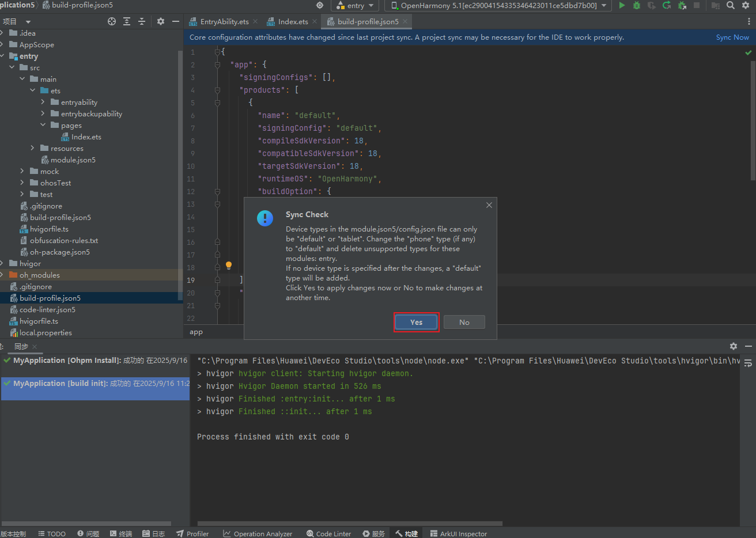756x538 pixels.
Task: Open build panel settings gear
Action: (x=734, y=346)
